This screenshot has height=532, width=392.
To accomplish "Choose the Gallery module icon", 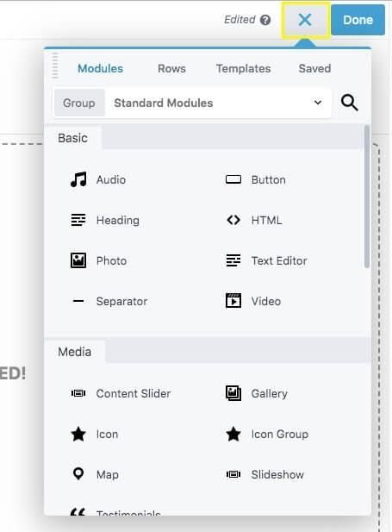I will click(x=233, y=393).
